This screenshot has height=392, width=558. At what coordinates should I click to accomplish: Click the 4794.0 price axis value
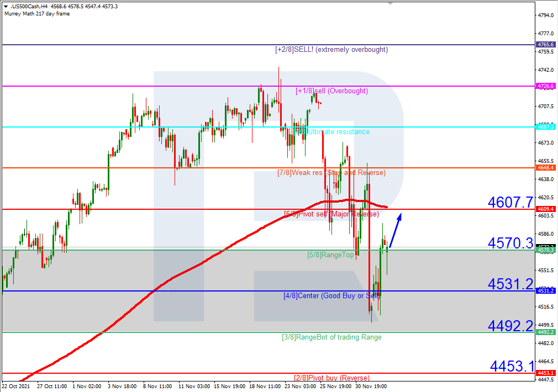(x=546, y=15)
